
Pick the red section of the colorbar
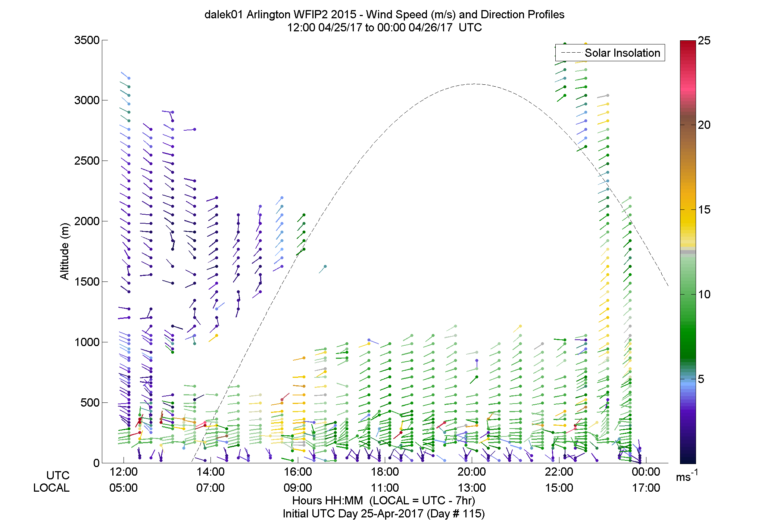pyautogui.click(x=688, y=56)
